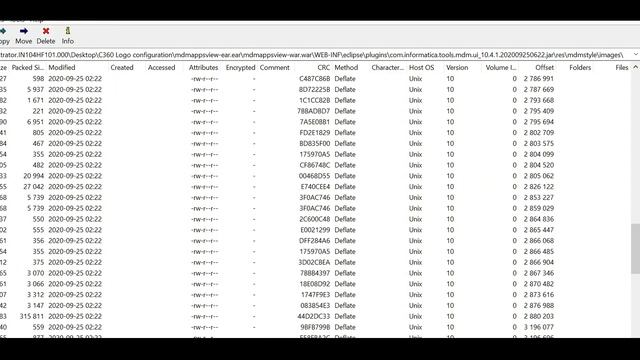The height and width of the screenshot is (360, 640).
Task: Click offset value 2 859 029
Action: pos(539,208)
